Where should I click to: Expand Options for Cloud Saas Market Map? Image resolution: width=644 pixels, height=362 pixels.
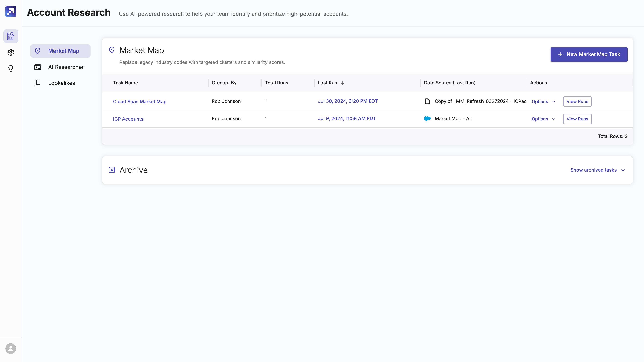point(544,101)
